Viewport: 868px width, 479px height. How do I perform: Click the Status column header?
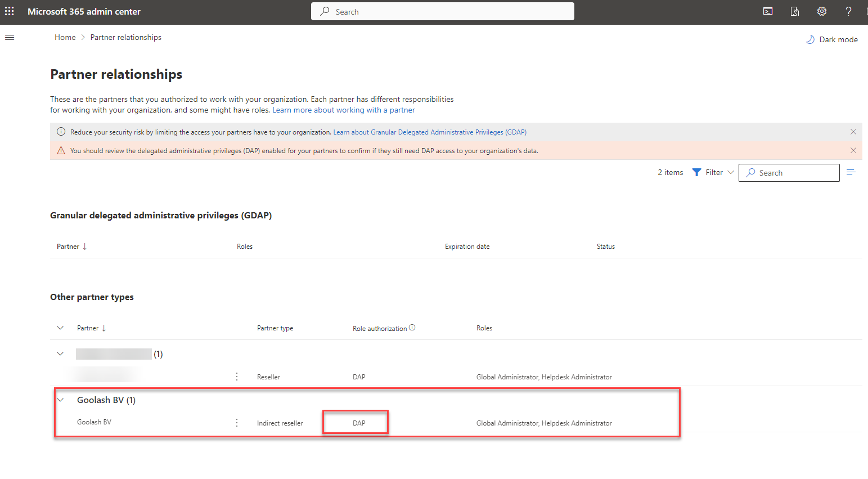click(606, 247)
